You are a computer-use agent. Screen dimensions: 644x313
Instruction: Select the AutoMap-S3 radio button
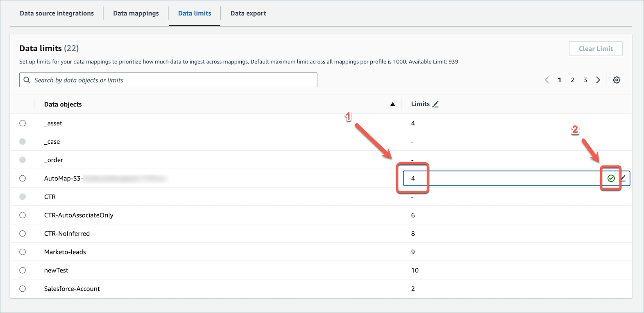(x=23, y=178)
